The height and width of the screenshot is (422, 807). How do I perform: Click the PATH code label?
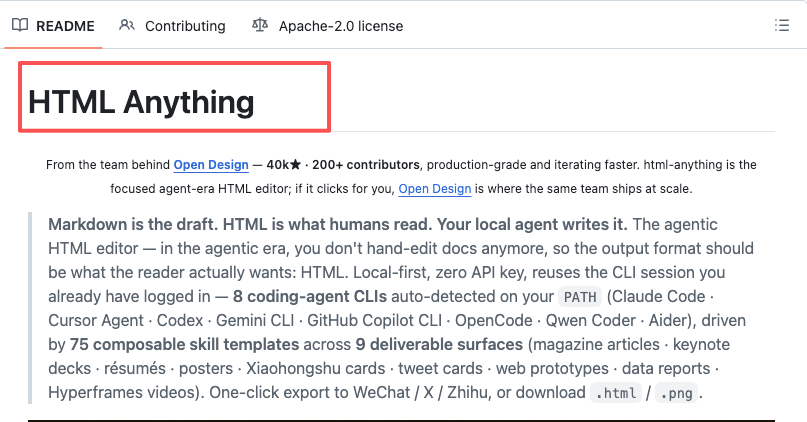[x=580, y=297]
